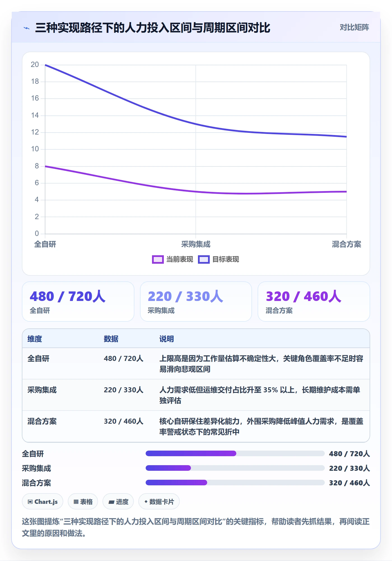Click the Chart.js chip square icon
Viewport: 392px width, 561px height.
[30, 502]
